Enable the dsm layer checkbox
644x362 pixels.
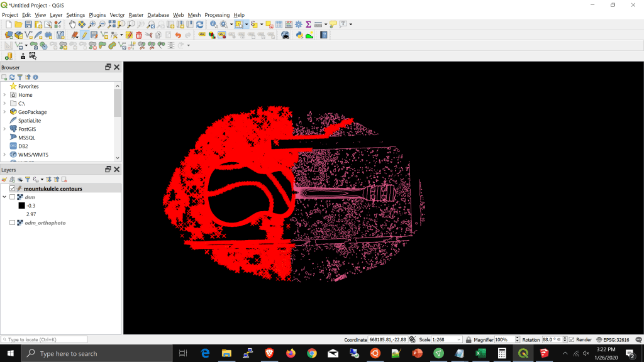pos(12,197)
